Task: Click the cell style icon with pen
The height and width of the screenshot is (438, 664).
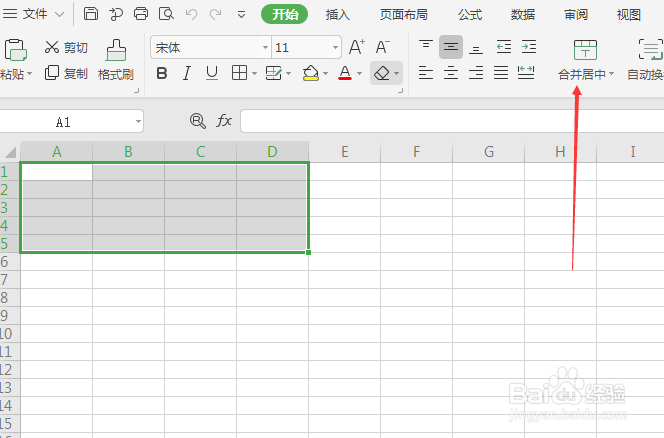Action: [x=273, y=73]
